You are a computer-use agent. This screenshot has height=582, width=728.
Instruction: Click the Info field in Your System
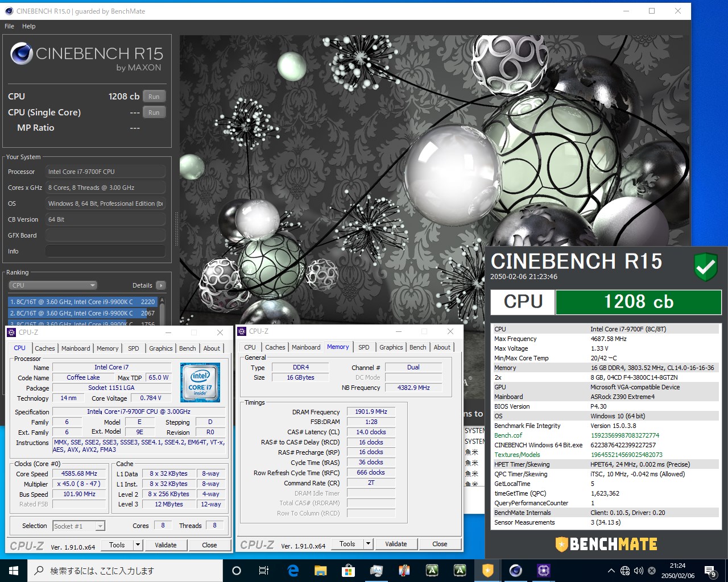[105, 251]
